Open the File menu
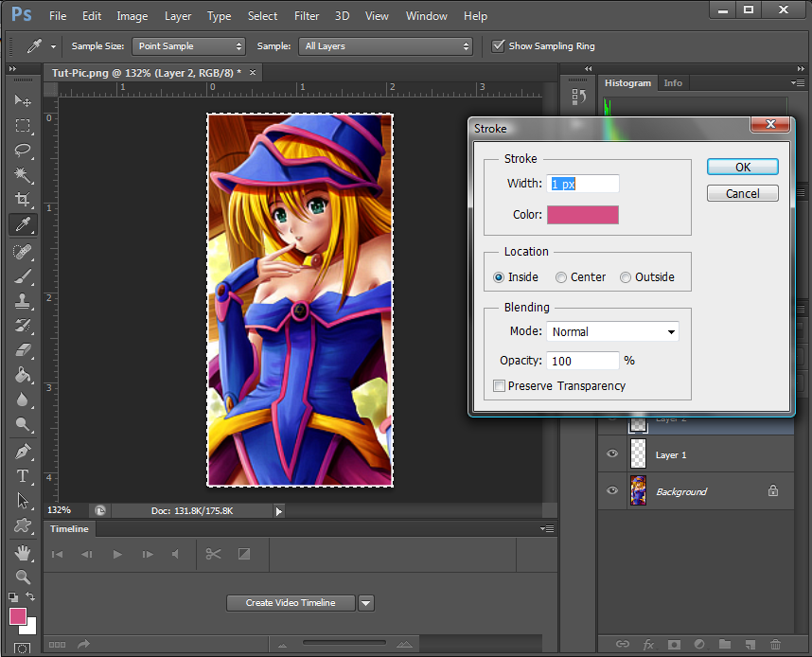812x657 pixels. (58, 16)
